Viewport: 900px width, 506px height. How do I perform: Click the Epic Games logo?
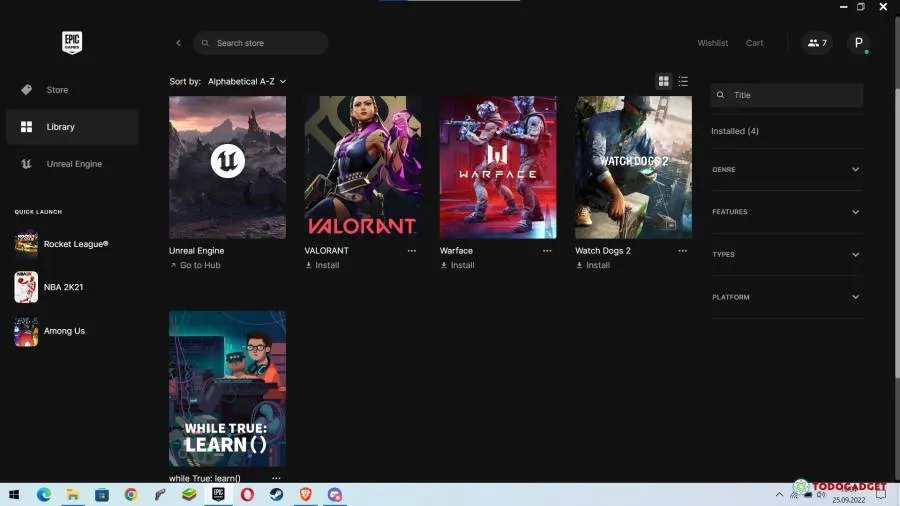pyautogui.click(x=72, y=42)
